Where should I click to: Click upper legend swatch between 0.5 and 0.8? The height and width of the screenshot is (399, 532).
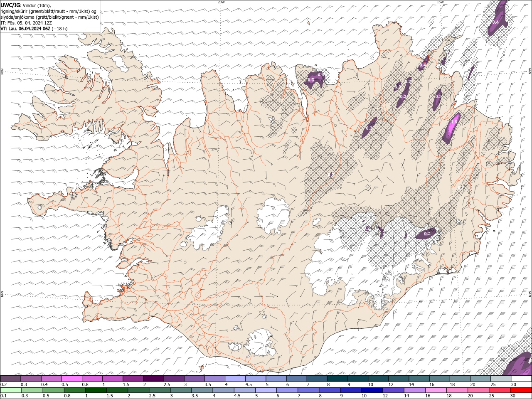[71, 378]
